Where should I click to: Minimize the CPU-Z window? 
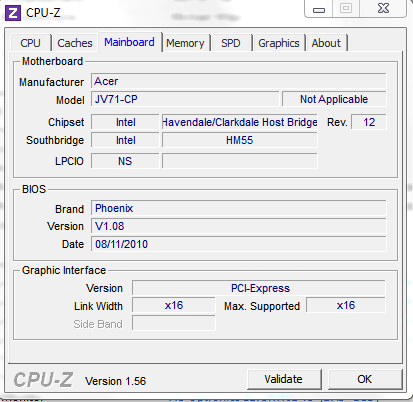[x=319, y=9]
